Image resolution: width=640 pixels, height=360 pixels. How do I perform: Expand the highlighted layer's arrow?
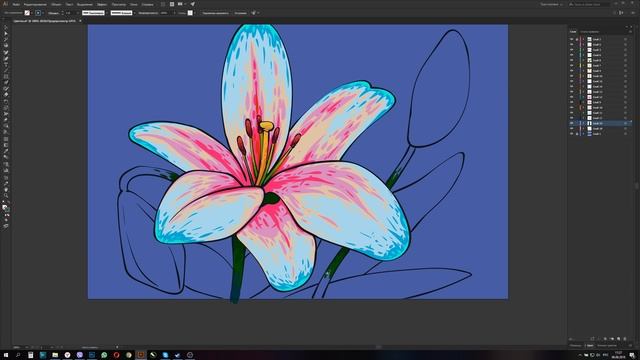(x=583, y=123)
